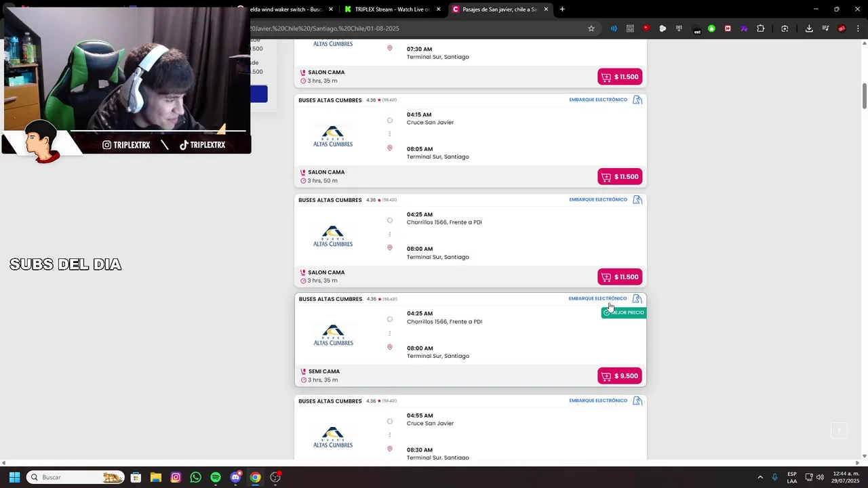Click the 'SEMI CAMA' seat type text
Viewport: 868px width, 488px height.
[x=324, y=371]
